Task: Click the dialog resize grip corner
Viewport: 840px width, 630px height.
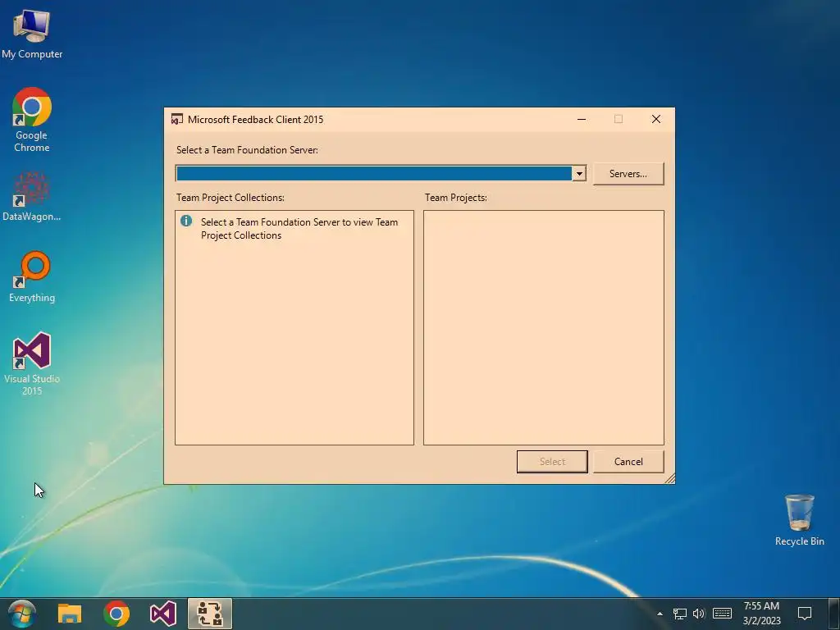Action: click(x=669, y=478)
